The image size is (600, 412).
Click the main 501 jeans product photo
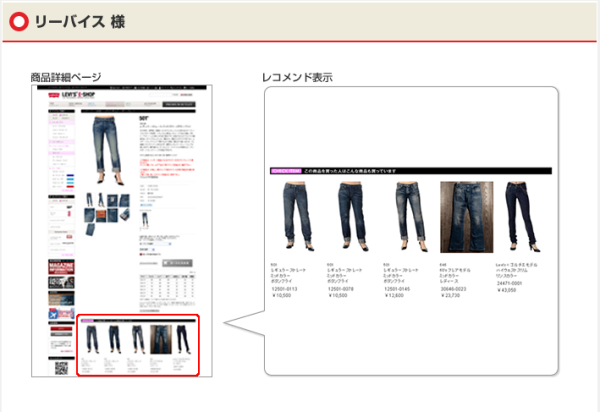tap(107, 150)
